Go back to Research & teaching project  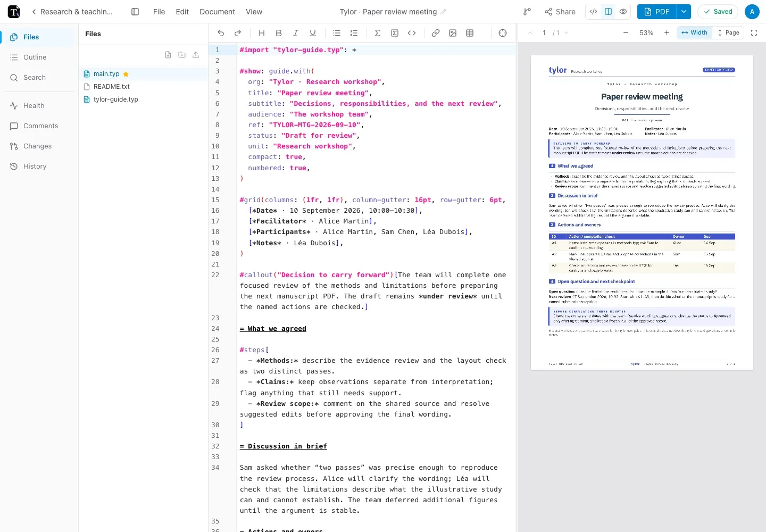(x=72, y=12)
